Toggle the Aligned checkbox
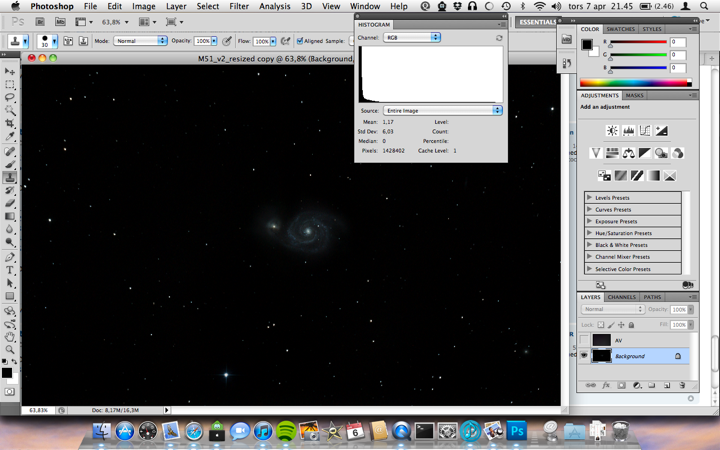Viewport: 720px width, 450px height. [x=300, y=41]
